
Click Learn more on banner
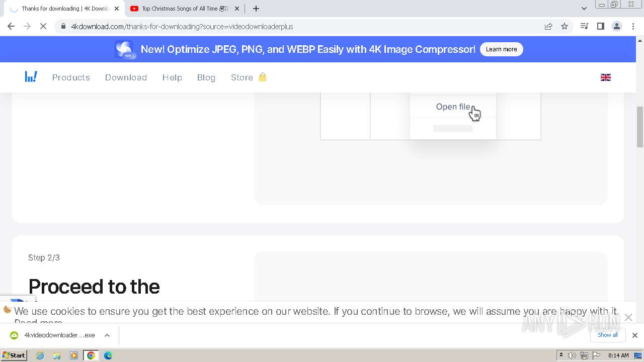501,49
